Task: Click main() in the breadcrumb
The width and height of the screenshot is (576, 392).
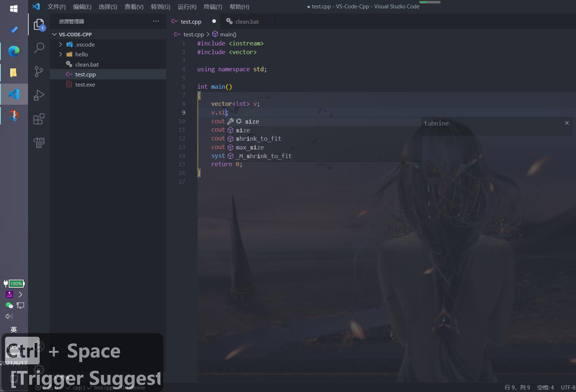Action: click(x=228, y=34)
